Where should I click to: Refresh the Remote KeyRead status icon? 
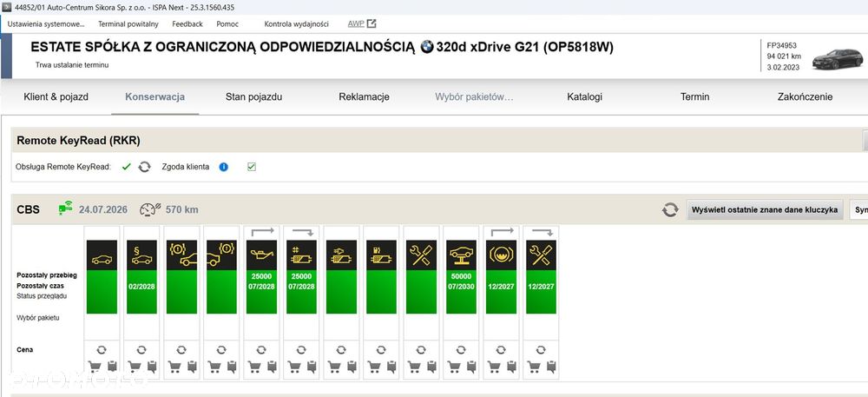pyautogui.click(x=144, y=167)
